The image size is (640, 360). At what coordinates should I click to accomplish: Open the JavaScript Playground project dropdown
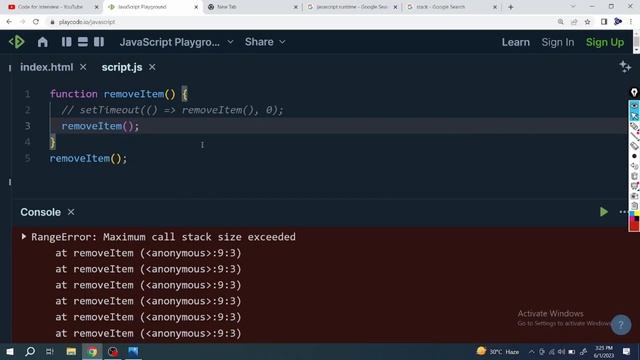coord(176,42)
